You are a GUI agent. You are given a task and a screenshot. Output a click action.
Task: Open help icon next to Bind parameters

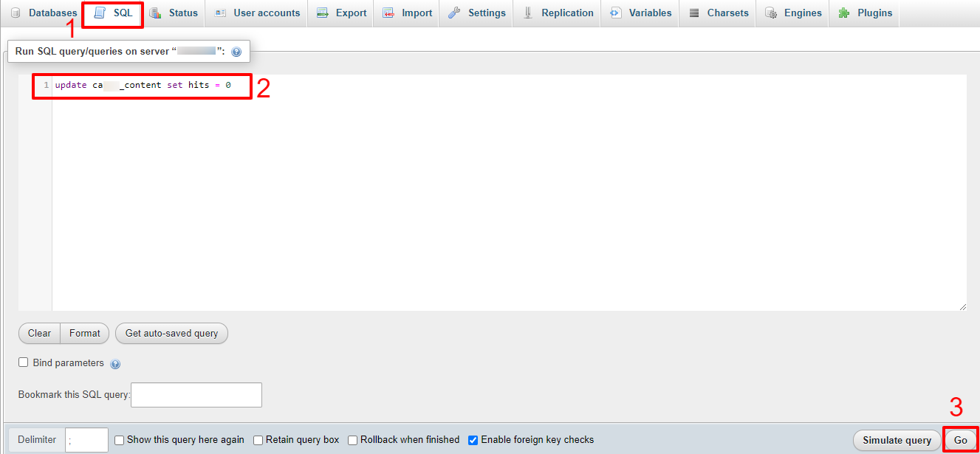pos(115,364)
